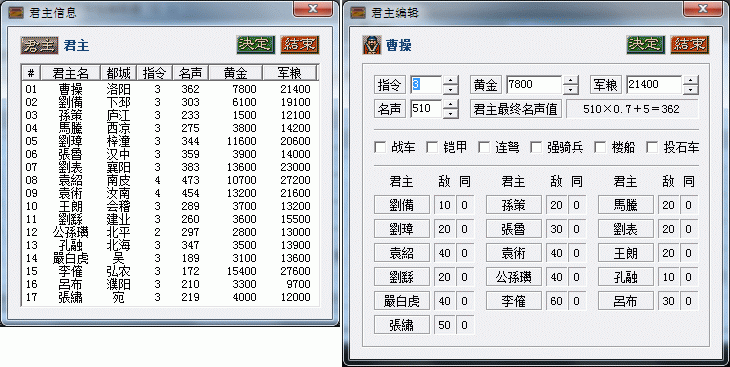Viewport: 730px width, 367px height.
Task: Decrease 黄金 value with down arrow
Action: 570,89
